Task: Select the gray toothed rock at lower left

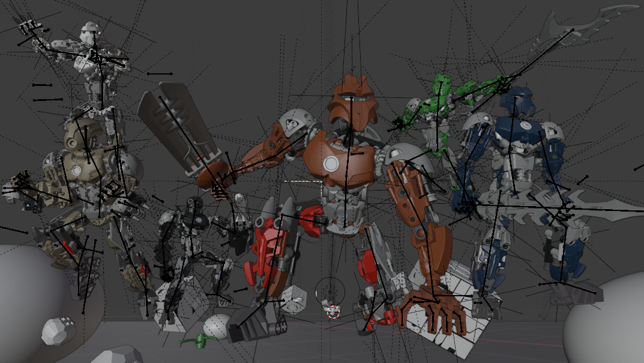Action: click(x=59, y=331)
